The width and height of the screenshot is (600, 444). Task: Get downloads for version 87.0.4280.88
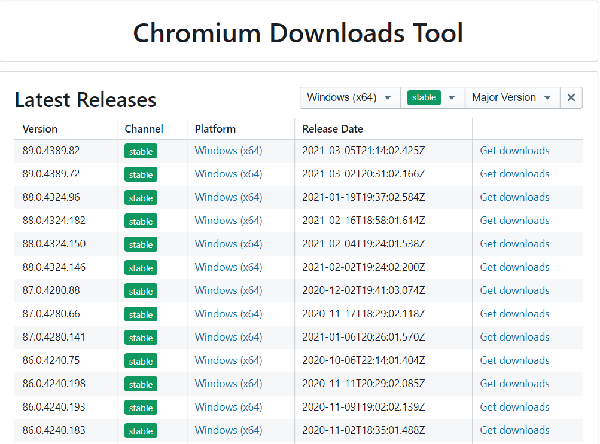click(514, 291)
